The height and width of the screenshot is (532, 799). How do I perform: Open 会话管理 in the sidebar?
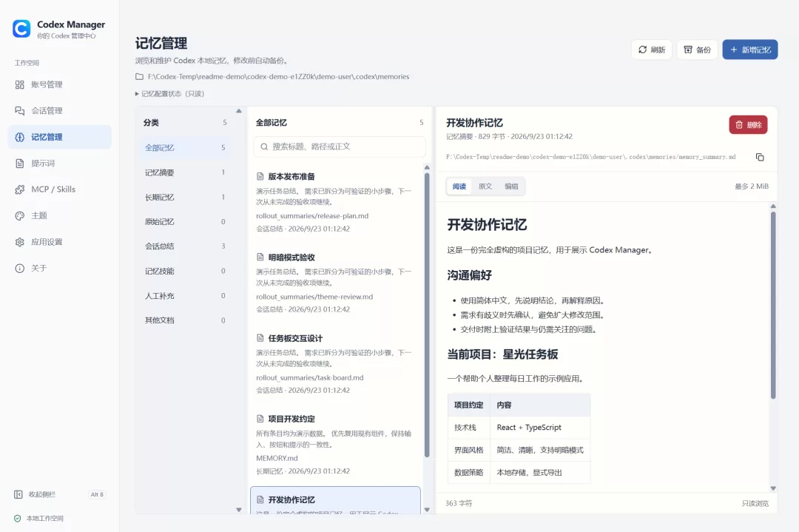(x=60, y=110)
